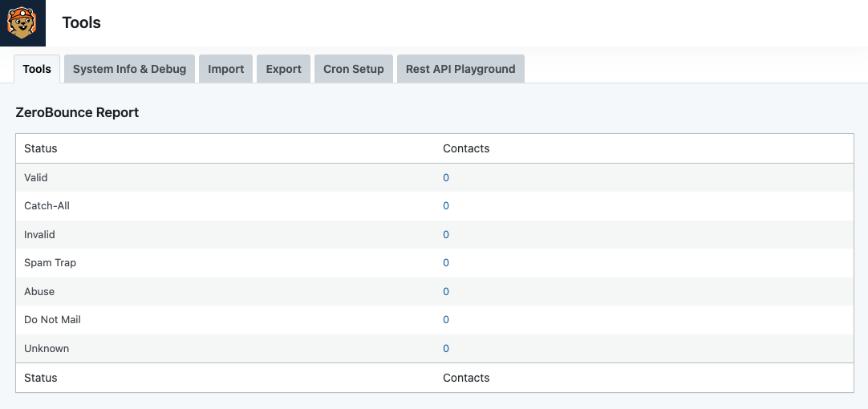The height and width of the screenshot is (409, 868).
Task: Click the Status footer column label
Action: click(x=40, y=378)
